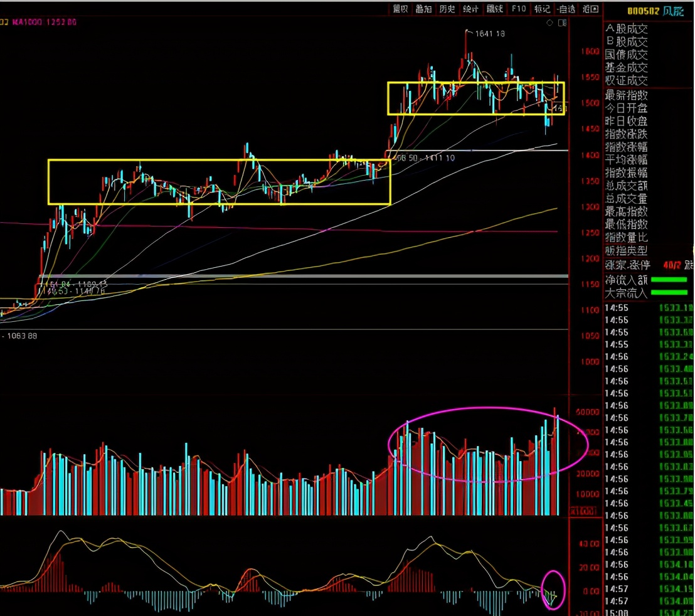Click the 1641.18 high price label
The height and width of the screenshot is (616, 695).
point(490,34)
